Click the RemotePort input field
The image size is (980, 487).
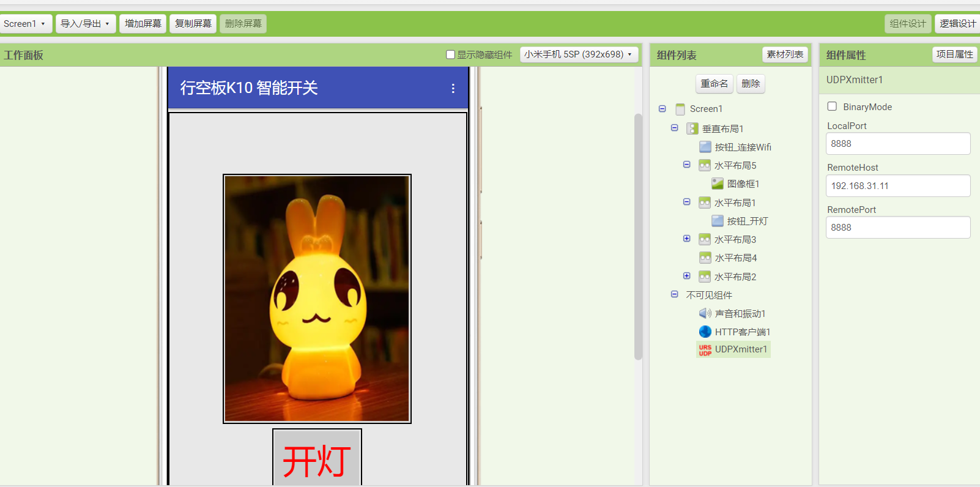point(898,228)
